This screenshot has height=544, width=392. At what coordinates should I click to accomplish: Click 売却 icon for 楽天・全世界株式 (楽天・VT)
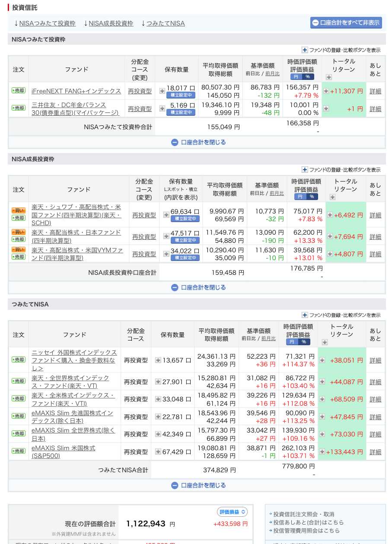19,381
